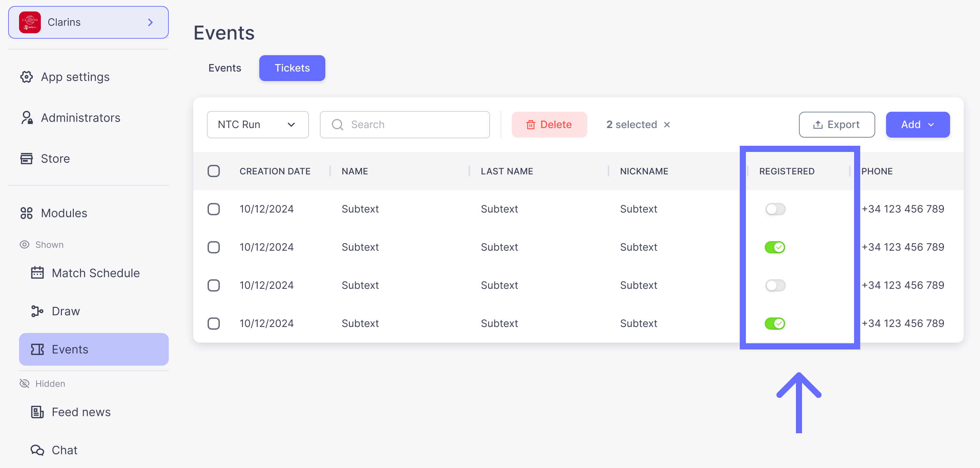Click the Modules grid icon
The width and height of the screenshot is (980, 468).
coord(26,213)
